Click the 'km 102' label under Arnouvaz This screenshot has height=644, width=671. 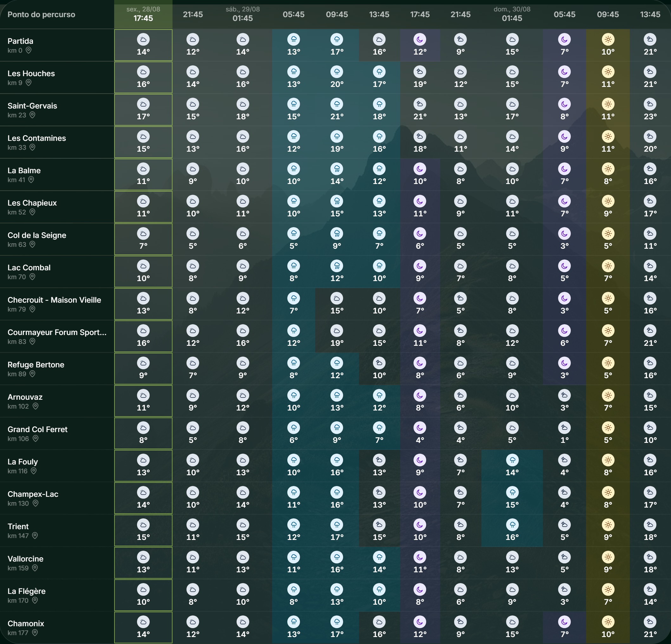(18, 406)
